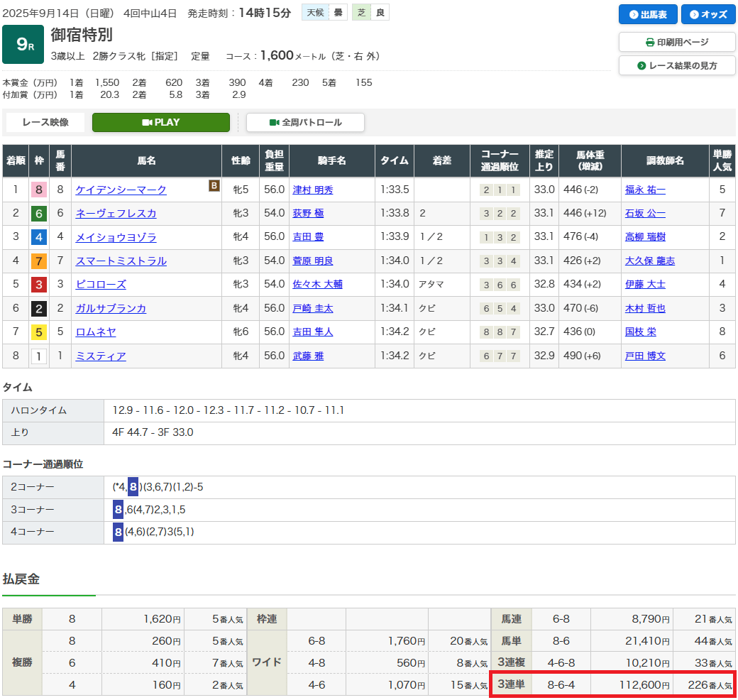Open horse ネーヴェフレスカ profile link

(116, 214)
